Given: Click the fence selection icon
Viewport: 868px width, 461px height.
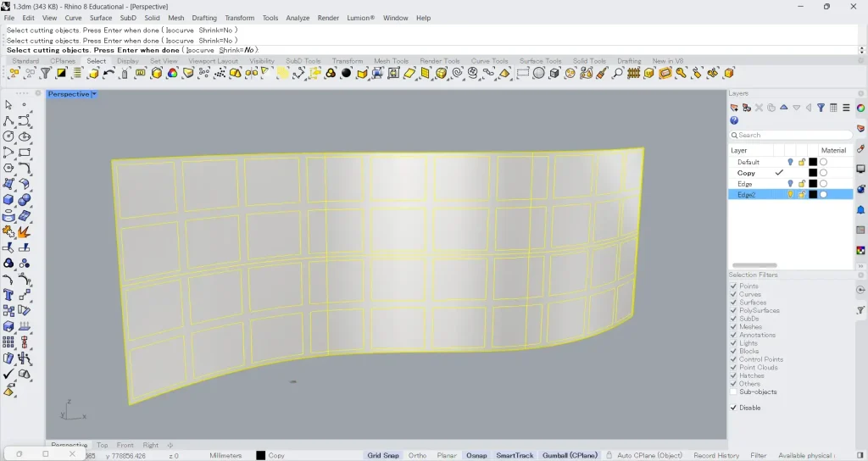Looking at the screenshot, I should click(x=634, y=73).
